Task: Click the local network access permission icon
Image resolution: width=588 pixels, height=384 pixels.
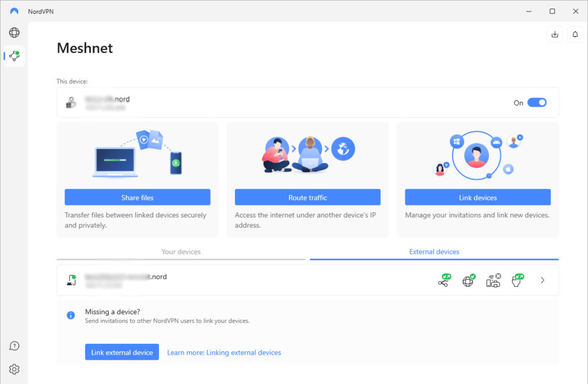Action: tap(493, 280)
